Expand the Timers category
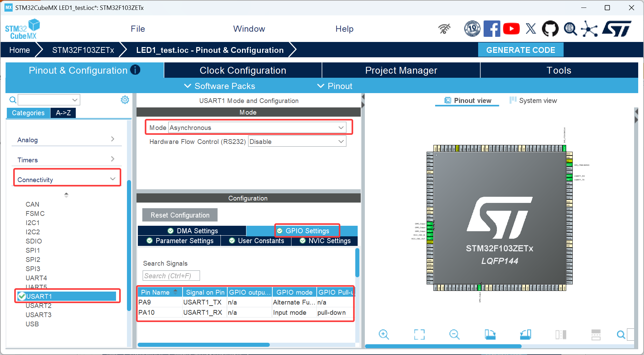This screenshot has width=644, height=355. coord(67,160)
